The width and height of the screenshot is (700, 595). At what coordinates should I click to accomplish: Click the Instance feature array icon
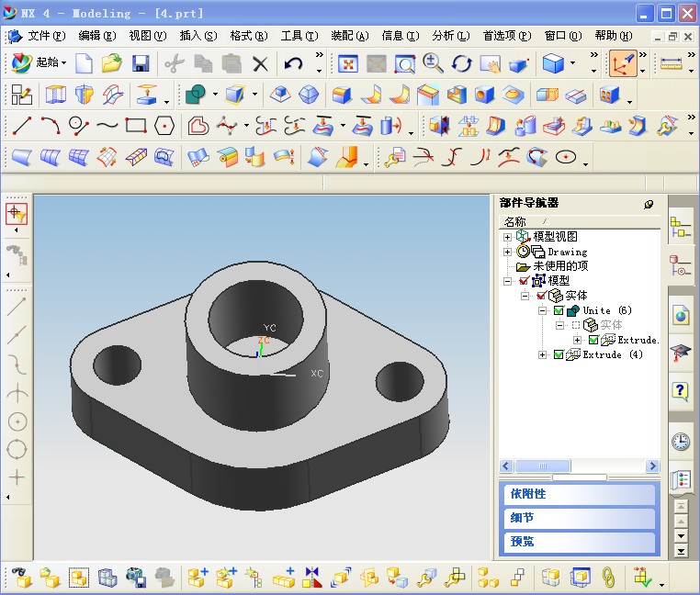(610, 95)
